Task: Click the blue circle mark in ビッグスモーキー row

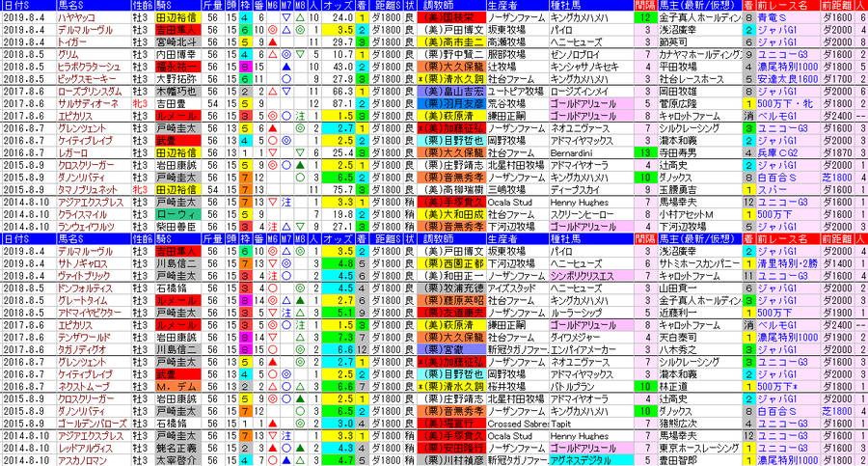Action: click(x=286, y=79)
